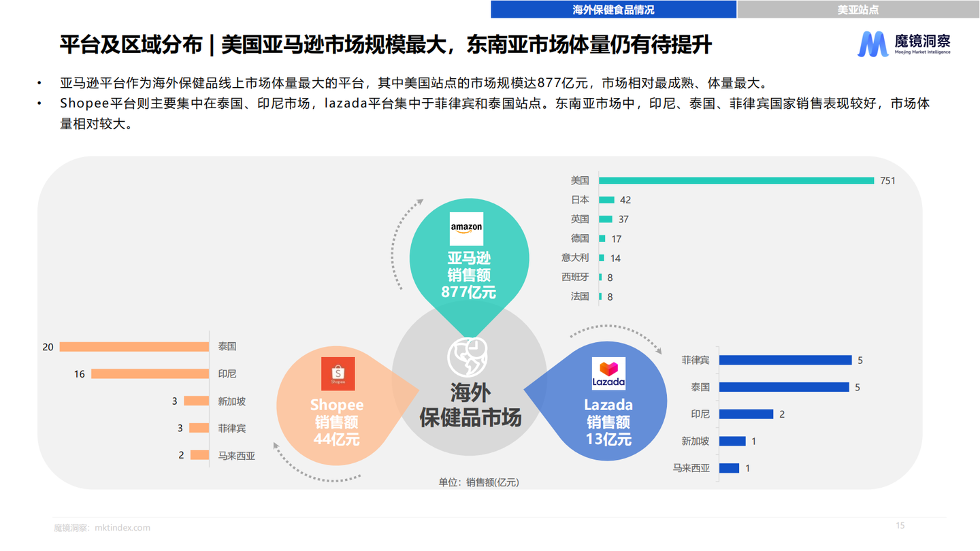Click the 海外保健品市场 center label
The height and width of the screenshot is (551, 980).
[x=470, y=405]
